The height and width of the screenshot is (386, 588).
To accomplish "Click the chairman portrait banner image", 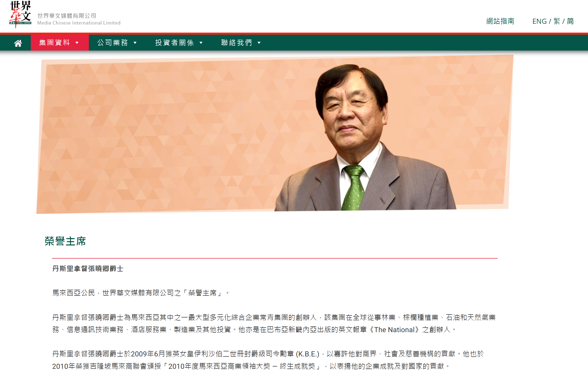I will [x=275, y=134].
